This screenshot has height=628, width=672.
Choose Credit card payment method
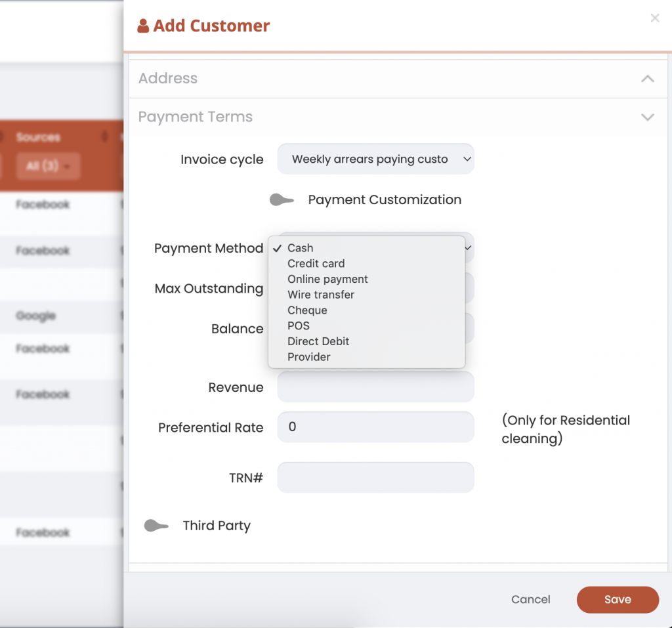(x=316, y=264)
